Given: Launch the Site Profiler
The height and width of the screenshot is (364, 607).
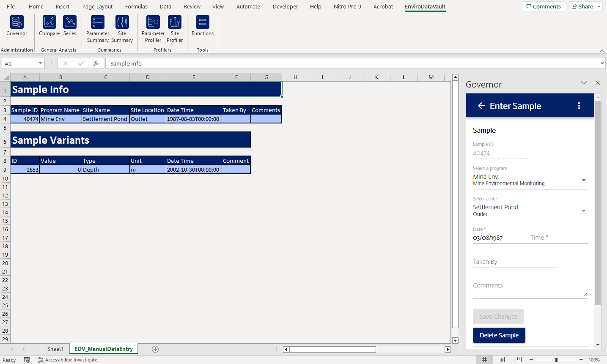Looking at the screenshot, I should [175, 29].
